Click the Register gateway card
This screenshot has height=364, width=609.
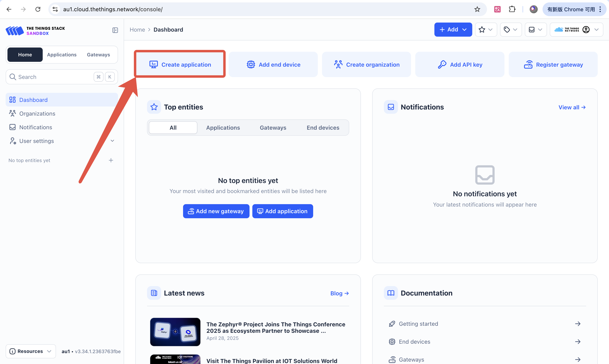[x=553, y=64]
